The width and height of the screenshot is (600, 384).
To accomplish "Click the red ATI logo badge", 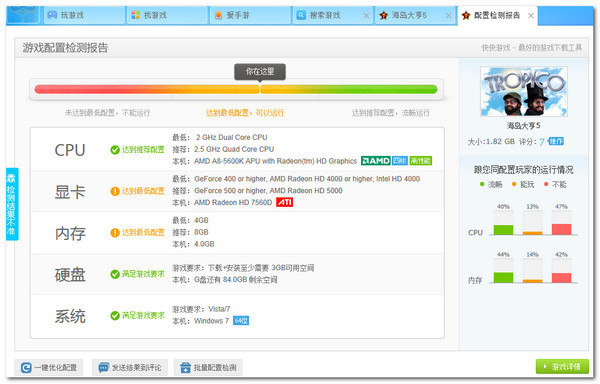I will (284, 202).
